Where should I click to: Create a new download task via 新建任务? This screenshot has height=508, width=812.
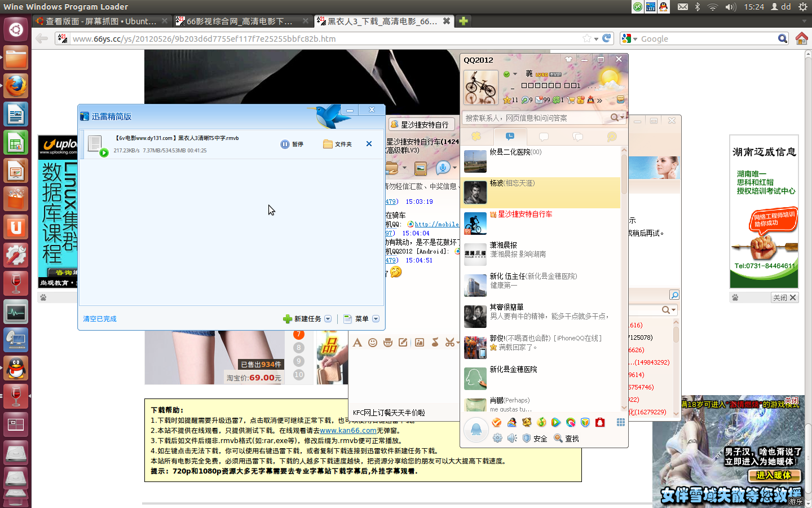coord(302,319)
